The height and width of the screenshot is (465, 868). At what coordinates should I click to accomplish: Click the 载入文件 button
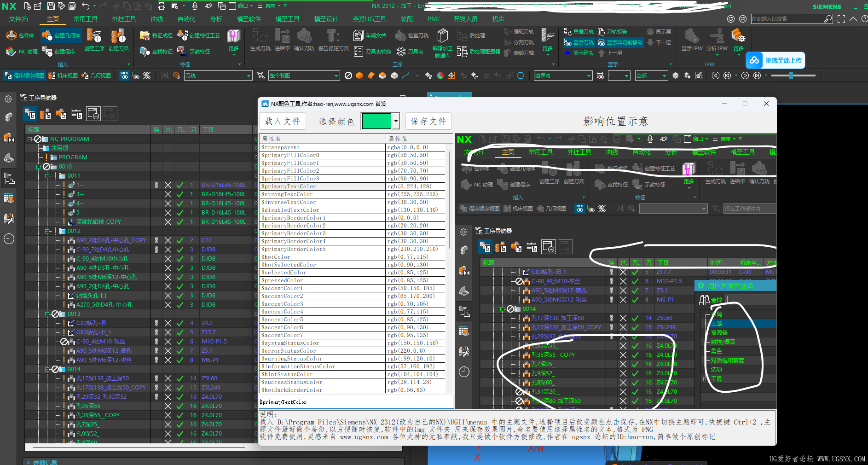(282, 121)
